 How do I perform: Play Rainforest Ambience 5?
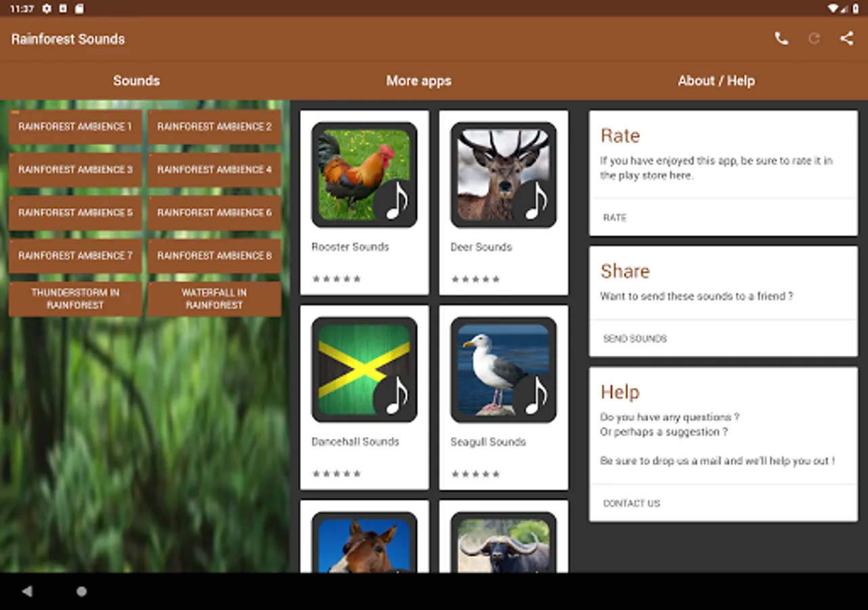(75, 213)
